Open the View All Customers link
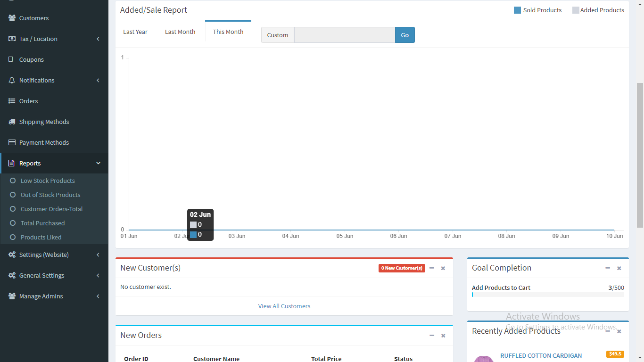The image size is (644, 362). [284, 306]
